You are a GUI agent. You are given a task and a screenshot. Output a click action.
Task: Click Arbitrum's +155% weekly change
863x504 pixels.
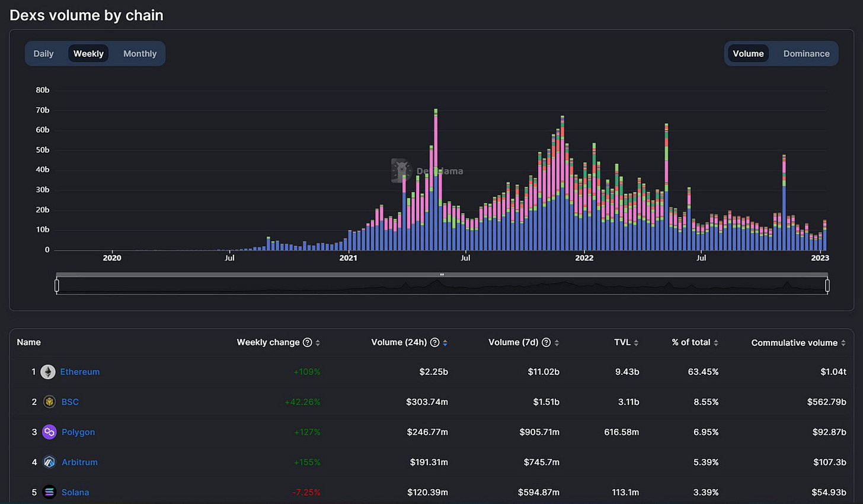[x=307, y=462]
